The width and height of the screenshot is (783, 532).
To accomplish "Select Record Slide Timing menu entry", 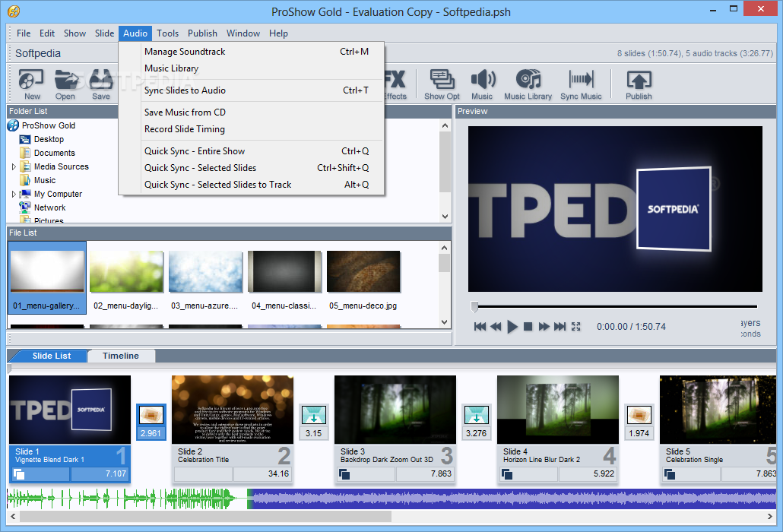I will [x=252, y=129].
